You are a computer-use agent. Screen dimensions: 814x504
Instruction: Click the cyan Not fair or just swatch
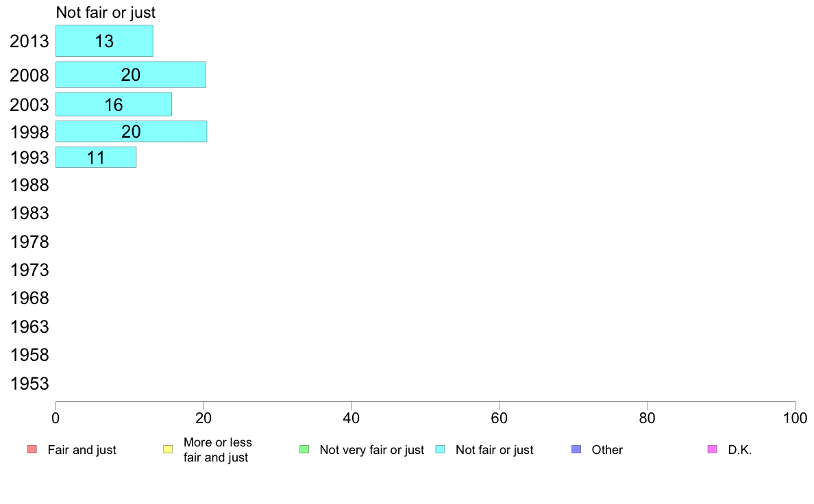tap(440, 449)
